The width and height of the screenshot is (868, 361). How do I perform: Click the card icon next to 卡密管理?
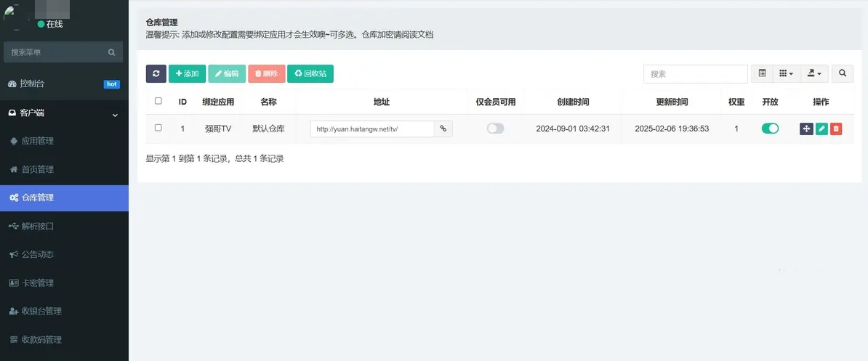pyautogui.click(x=14, y=283)
